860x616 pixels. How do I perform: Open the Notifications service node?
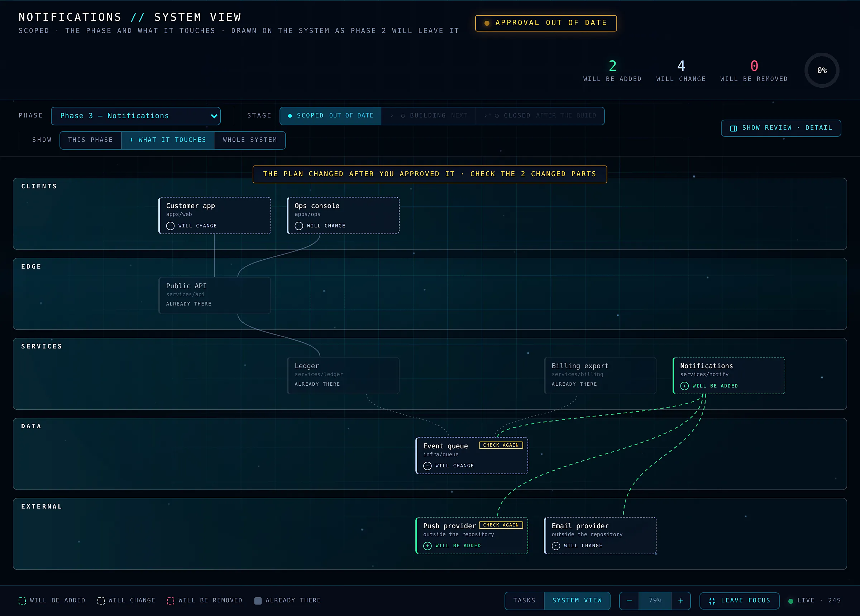[x=728, y=375]
